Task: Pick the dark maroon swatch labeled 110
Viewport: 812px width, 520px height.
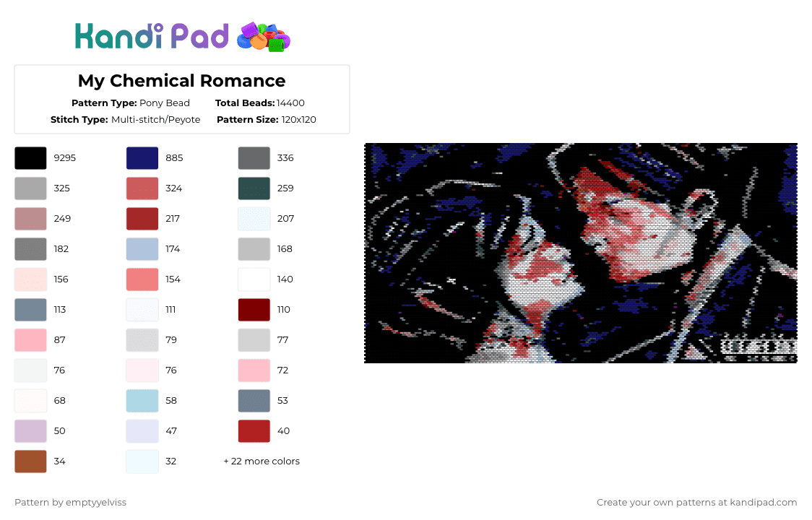Action: [254, 310]
